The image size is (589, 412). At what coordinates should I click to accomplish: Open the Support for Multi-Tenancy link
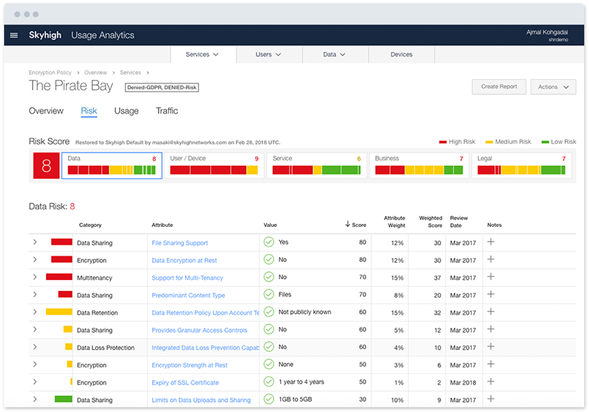click(x=187, y=278)
